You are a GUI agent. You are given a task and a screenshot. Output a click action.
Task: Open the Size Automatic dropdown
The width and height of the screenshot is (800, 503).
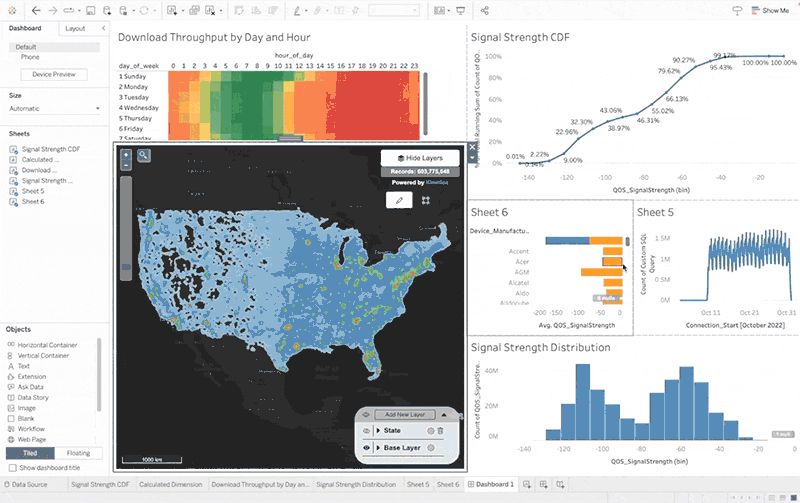(54, 108)
